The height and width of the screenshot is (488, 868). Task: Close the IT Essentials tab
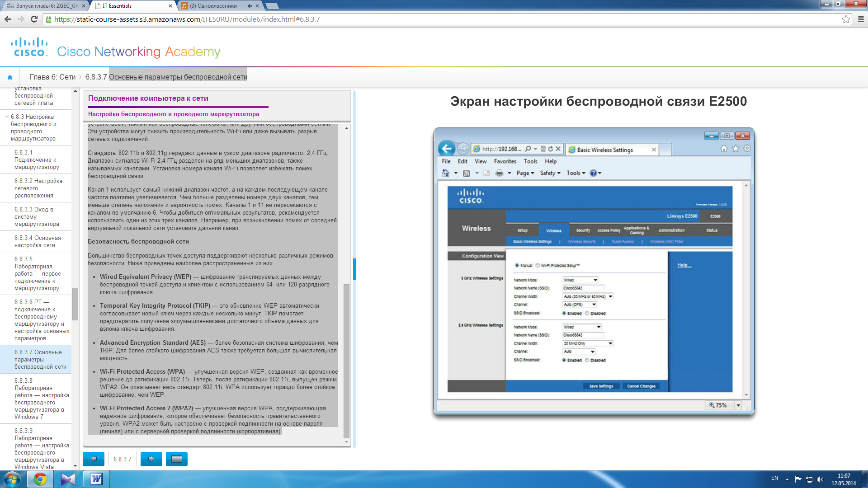(170, 6)
